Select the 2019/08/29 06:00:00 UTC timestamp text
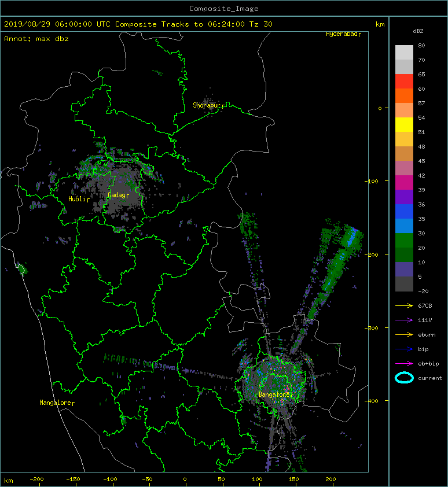This screenshot has width=448, height=487. tap(57, 24)
